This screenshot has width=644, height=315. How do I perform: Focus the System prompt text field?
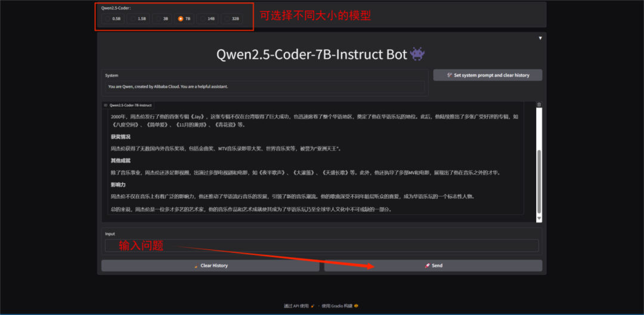tap(265, 86)
